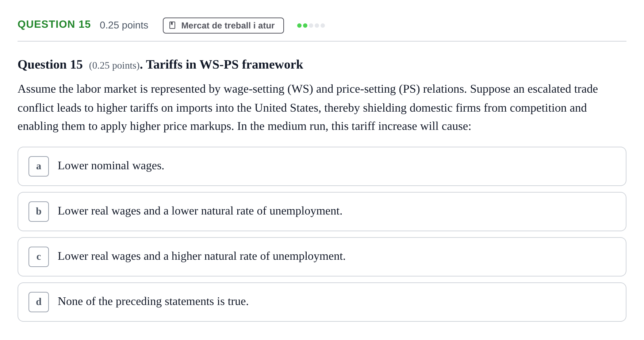Select the letter box 'd'
The width and height of the screenshot is (644, 340).
(39, 302)
